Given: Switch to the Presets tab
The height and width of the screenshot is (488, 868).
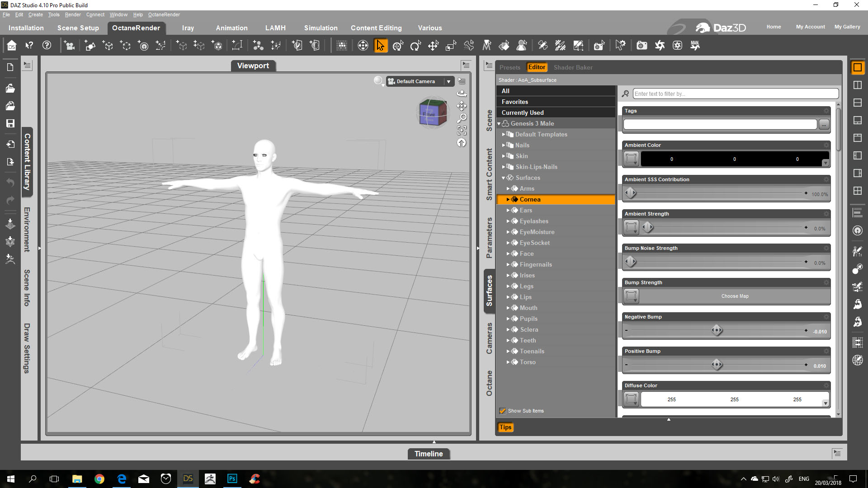Looking at the screenshot, I should 509,67.
